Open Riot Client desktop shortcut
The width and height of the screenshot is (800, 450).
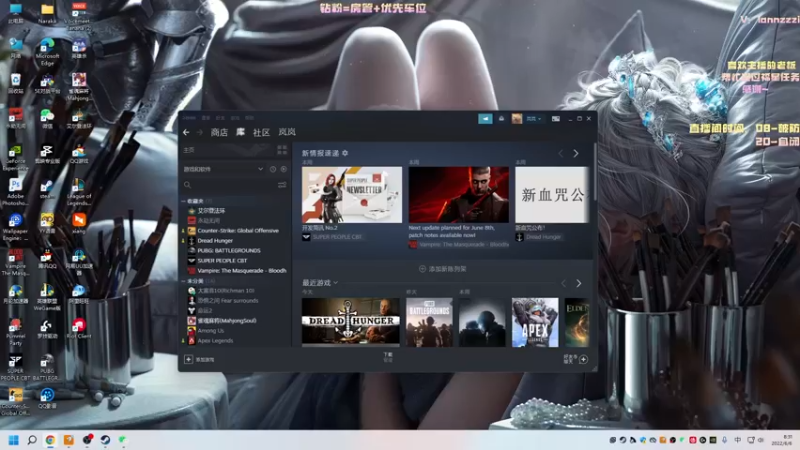pos(79,329)
